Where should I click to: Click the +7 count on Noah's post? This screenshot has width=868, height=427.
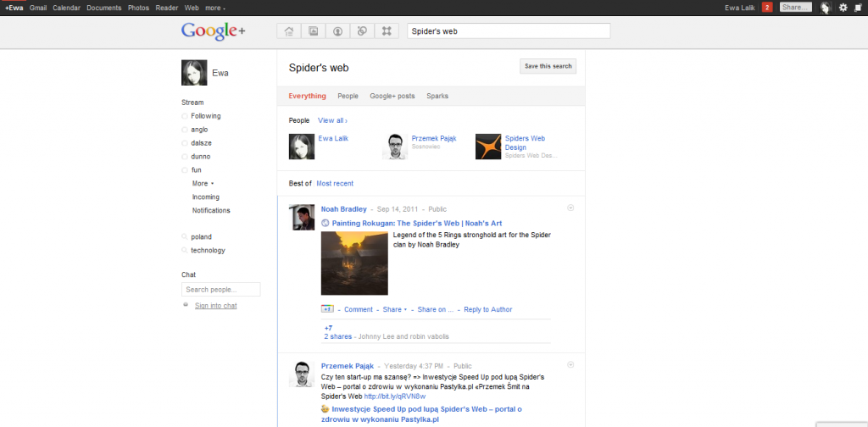tap(328, 328)
